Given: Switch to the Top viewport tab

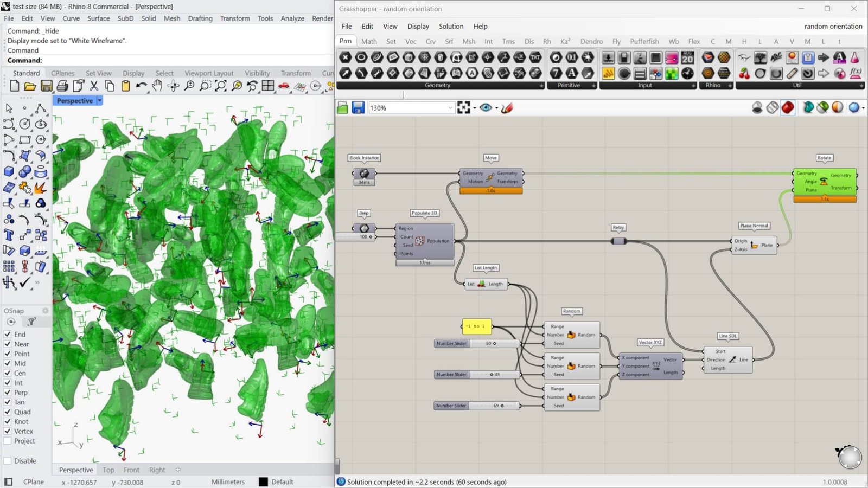Looking at the screenshot, I should point(108,470).
